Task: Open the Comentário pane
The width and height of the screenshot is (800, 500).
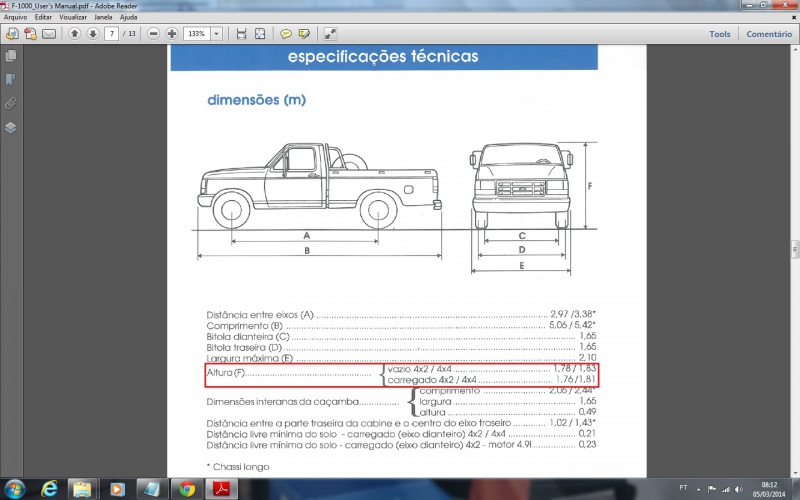Action: point(769,34)
